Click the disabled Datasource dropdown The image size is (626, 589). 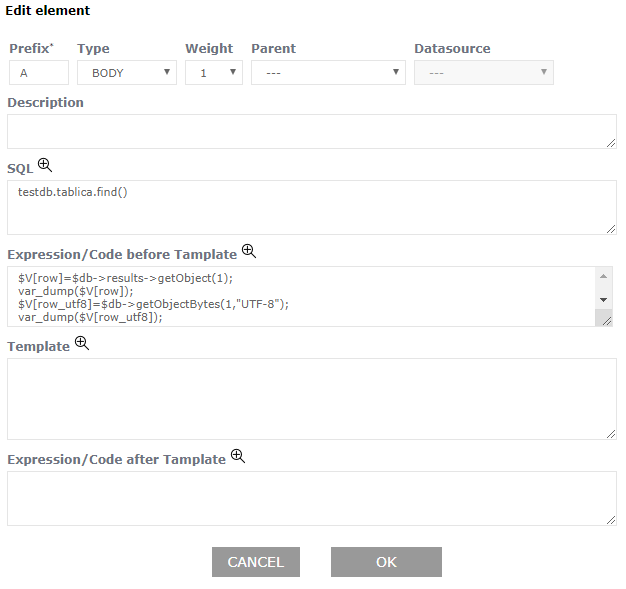point(483,73)
